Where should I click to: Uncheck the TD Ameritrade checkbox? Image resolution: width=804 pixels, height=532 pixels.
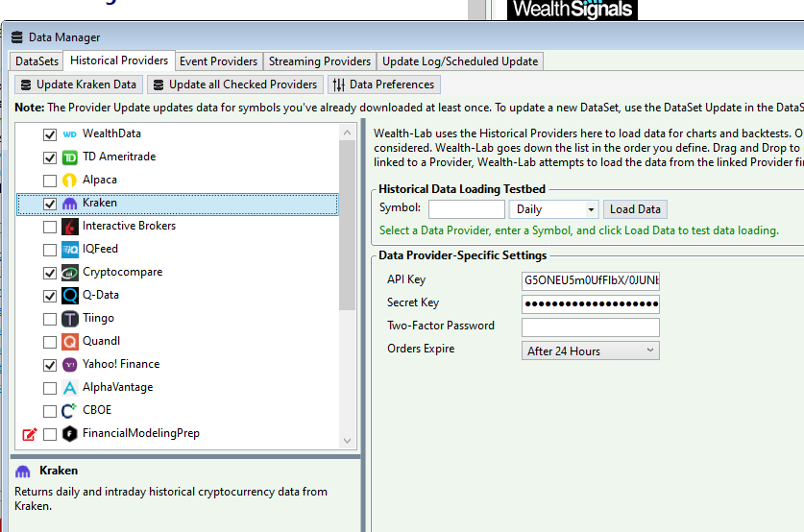click(50, 157)
